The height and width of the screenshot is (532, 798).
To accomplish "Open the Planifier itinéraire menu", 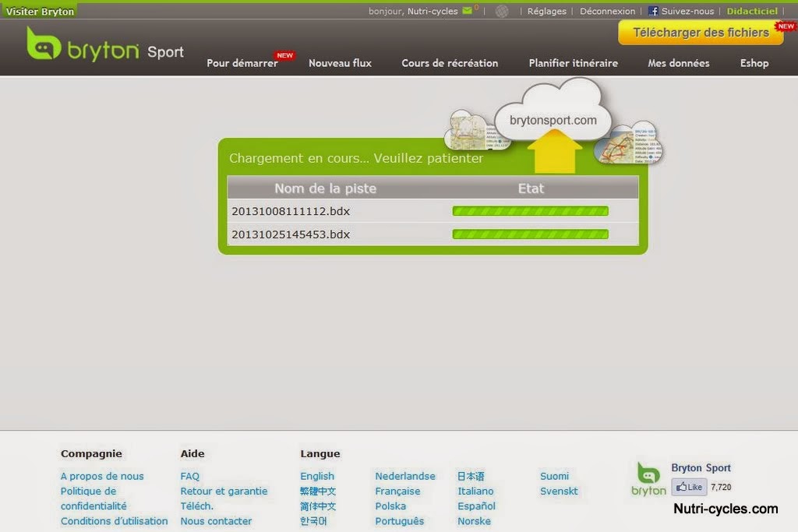I will (573, 63).
